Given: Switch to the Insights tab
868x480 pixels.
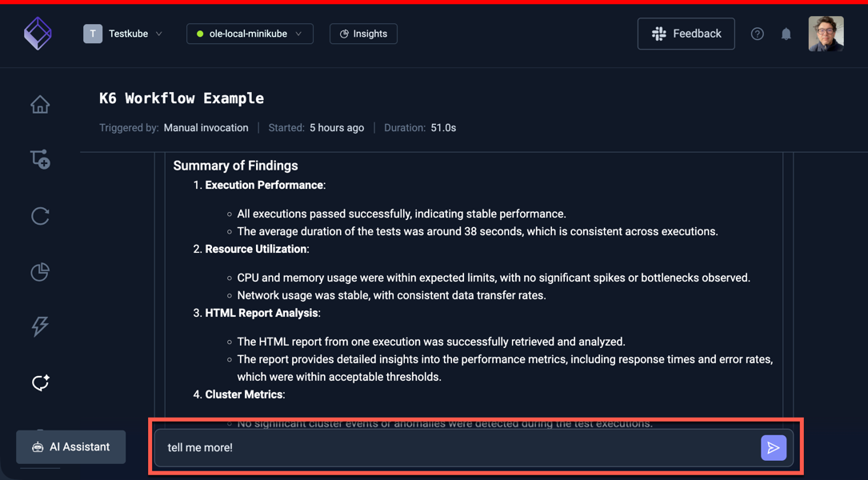Looking at the screenshot, I should click(363, 34).
